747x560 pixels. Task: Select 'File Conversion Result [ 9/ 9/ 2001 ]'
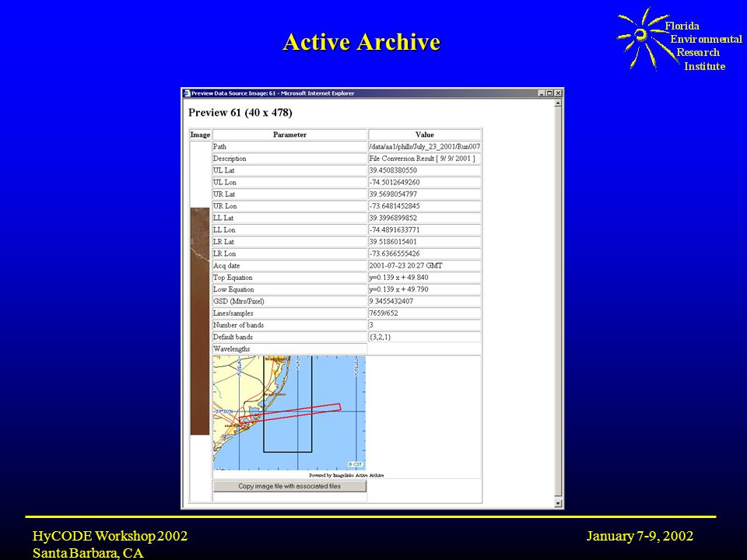pos(422,159)
